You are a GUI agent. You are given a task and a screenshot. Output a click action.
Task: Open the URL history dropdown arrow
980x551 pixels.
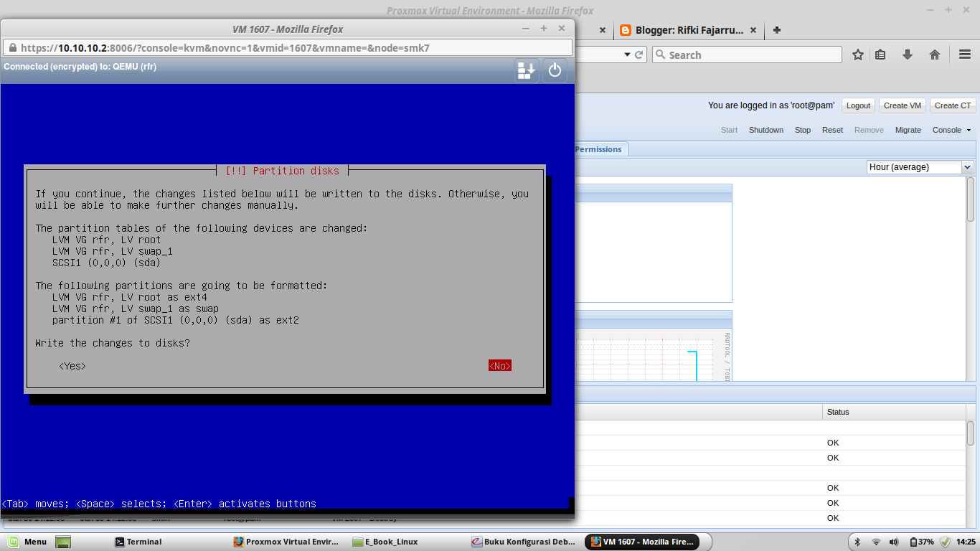point(627,55)
